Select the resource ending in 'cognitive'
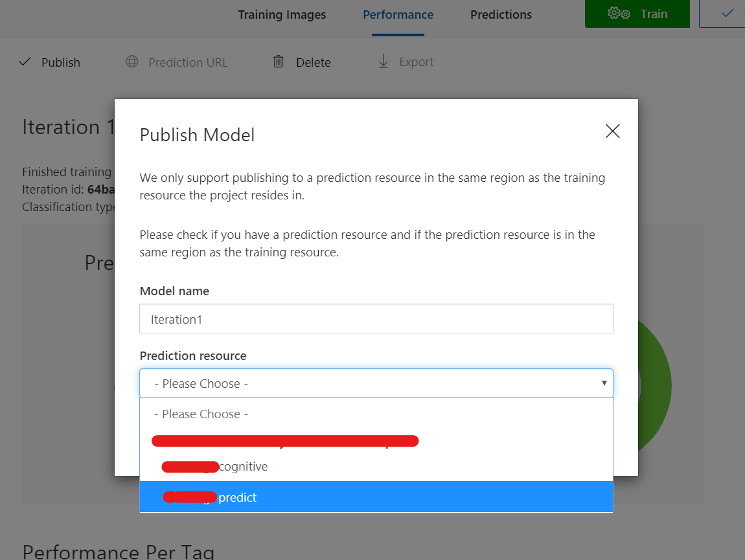Viewport: 745px width, 560px height. (x=376, y=466)
